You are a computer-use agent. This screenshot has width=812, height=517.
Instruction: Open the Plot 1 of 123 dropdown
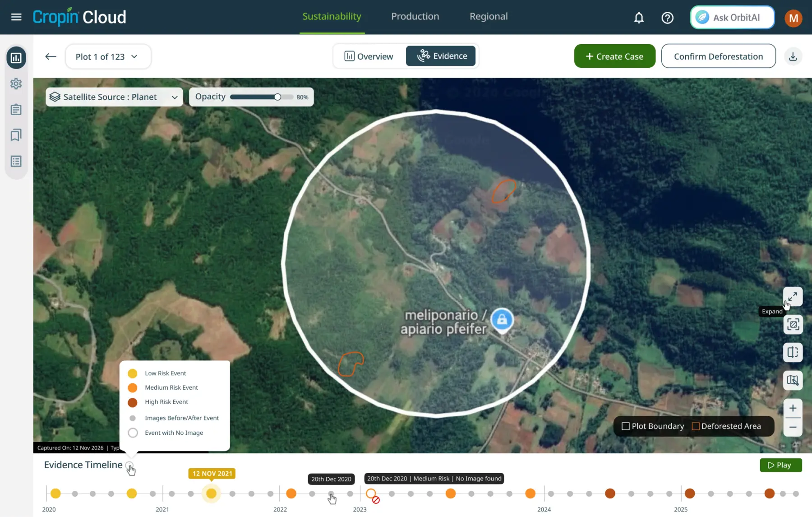click(108, 56)
